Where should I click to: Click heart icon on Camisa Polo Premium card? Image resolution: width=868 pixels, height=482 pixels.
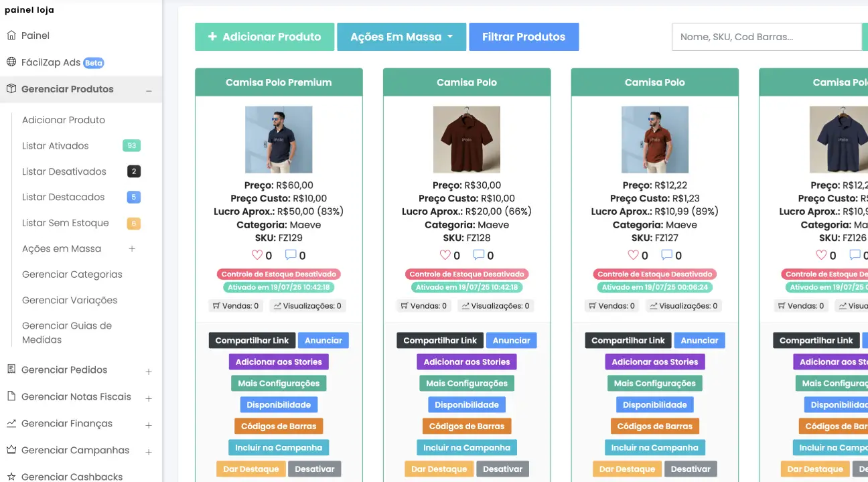click(257, 255)
